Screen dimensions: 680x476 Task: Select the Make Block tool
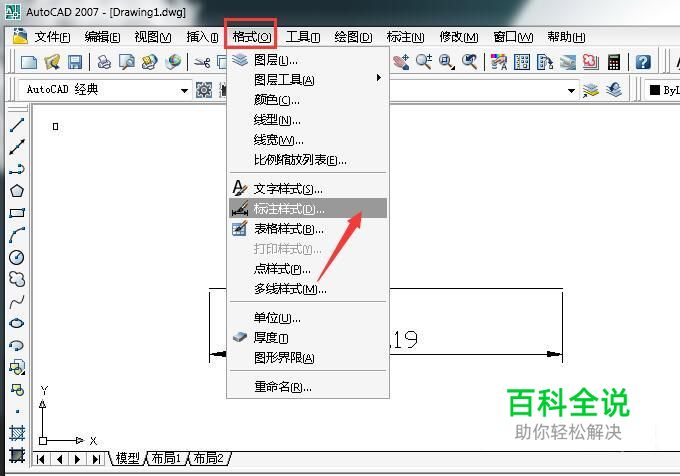17,390
